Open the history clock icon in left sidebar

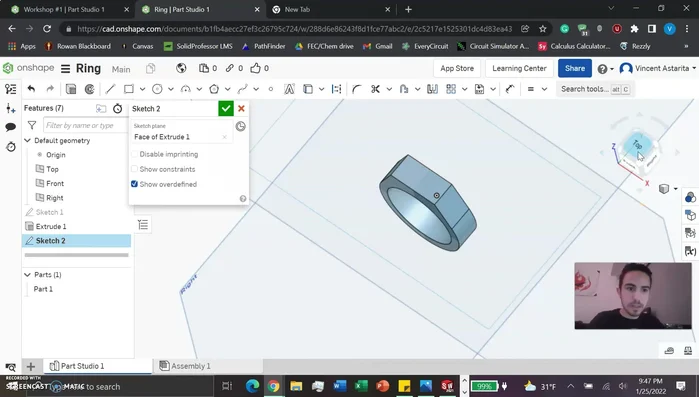tap(11, 147)
